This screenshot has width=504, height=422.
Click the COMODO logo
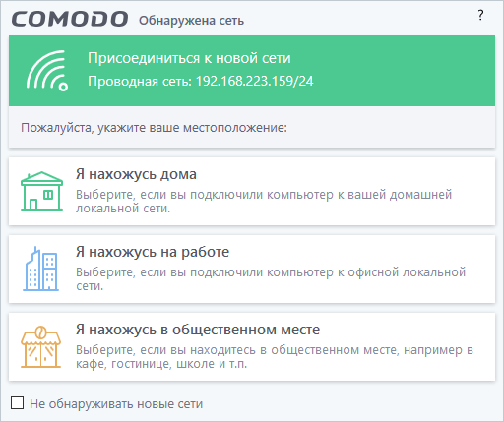70,19
